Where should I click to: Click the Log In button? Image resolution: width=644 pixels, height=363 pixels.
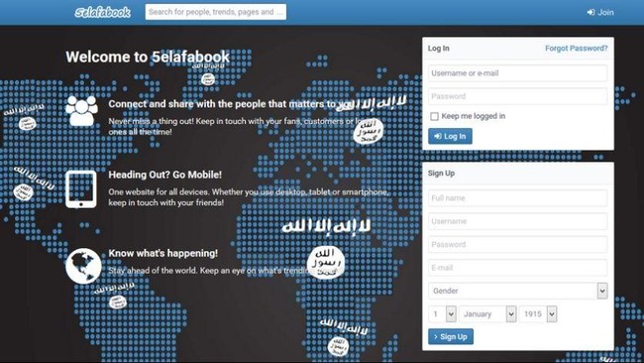(450, 136)
